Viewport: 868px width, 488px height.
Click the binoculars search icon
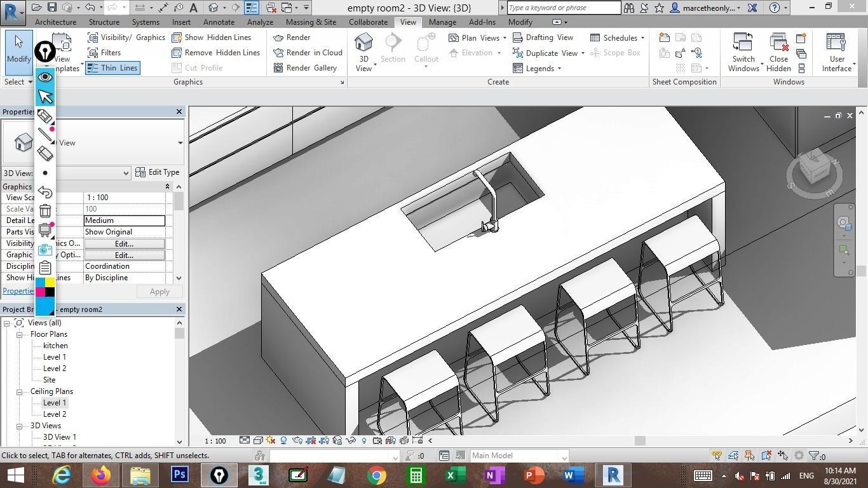pyautogui.click(x=628, y=8)
